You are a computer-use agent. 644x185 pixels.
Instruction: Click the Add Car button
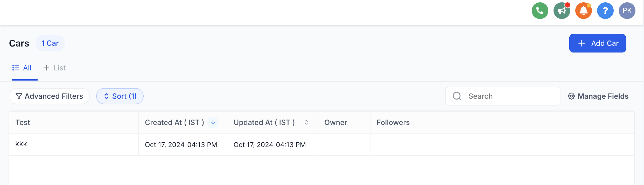pos(598,43)
